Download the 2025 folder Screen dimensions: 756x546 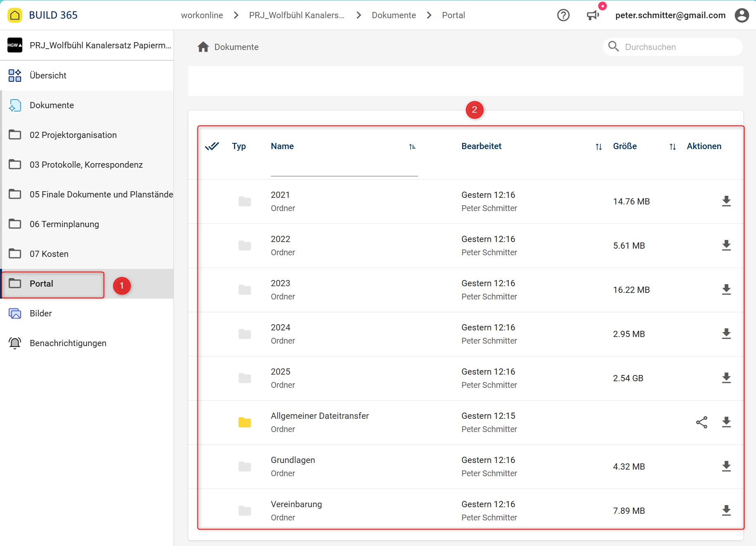pyautogui.click(x=726, y=378)
